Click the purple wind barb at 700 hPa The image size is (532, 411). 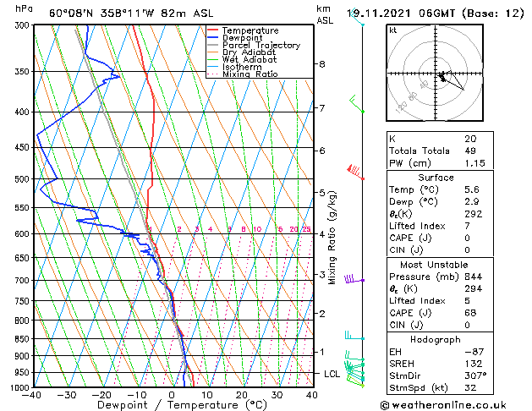[354, 279]
